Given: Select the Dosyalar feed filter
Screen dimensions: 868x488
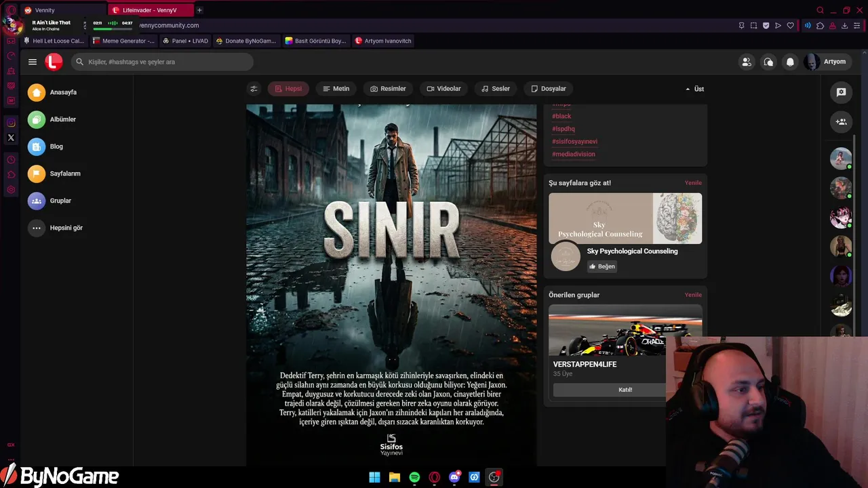Looking at the screenshot, I should pyautogui.click(x=548, y=89).
